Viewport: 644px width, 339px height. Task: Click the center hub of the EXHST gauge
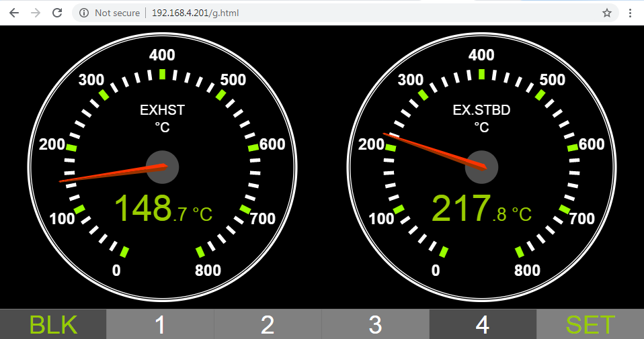[x=163, y=167]
